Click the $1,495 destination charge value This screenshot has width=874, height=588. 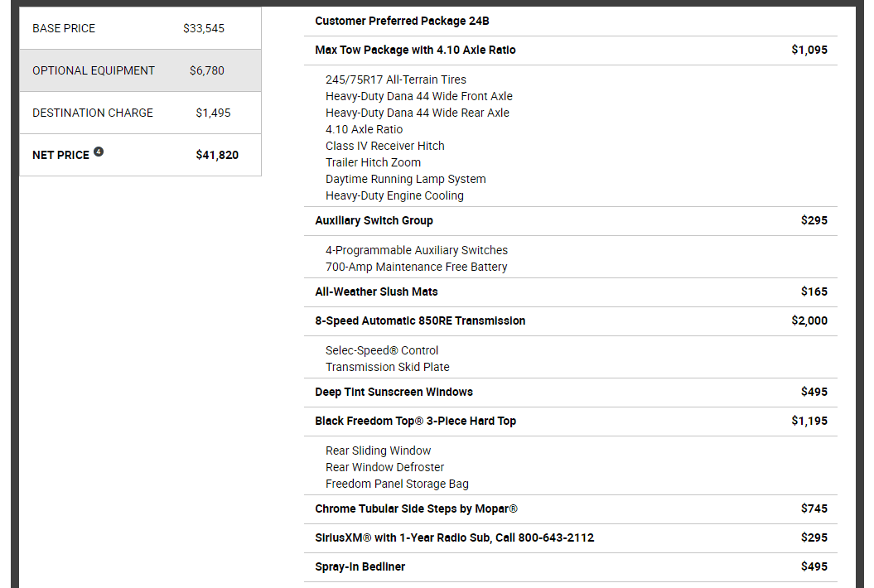(x=213, y=113)
